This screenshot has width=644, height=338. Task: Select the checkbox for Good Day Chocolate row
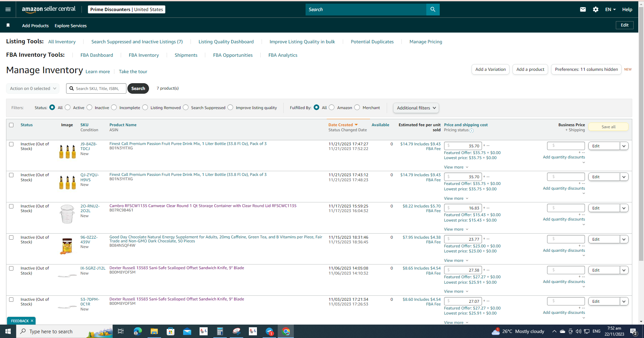[x=11, y=237]
